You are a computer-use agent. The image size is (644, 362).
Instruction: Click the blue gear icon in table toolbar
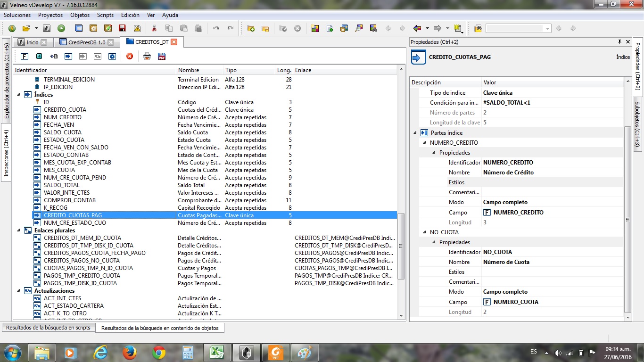pyautogui.click(x=112, y=57)
